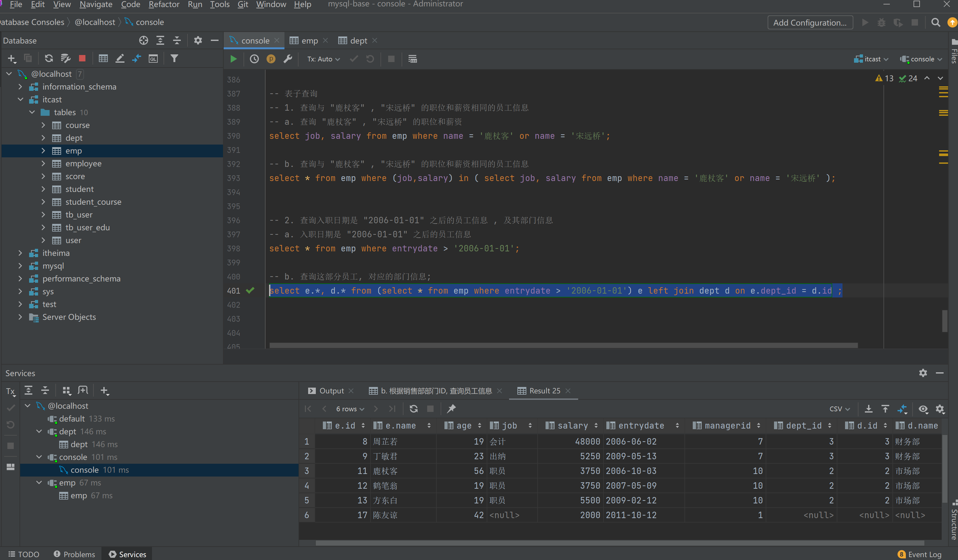Click the upload-arrow import icon in result toolbar
958x560 pixels.
click(x=885, y=409)
